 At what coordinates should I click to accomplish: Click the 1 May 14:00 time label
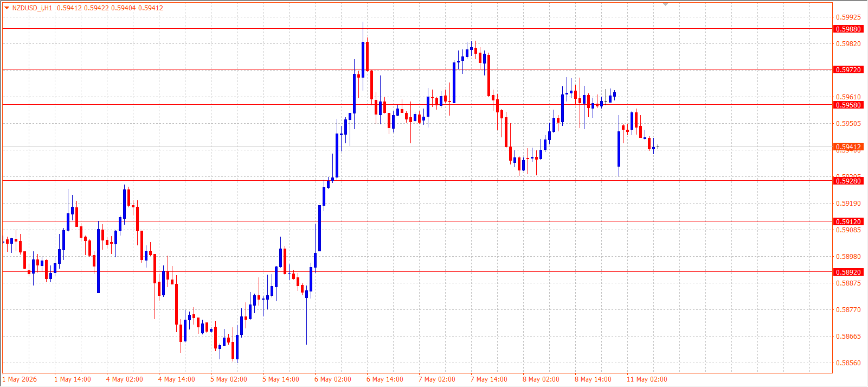73,379
